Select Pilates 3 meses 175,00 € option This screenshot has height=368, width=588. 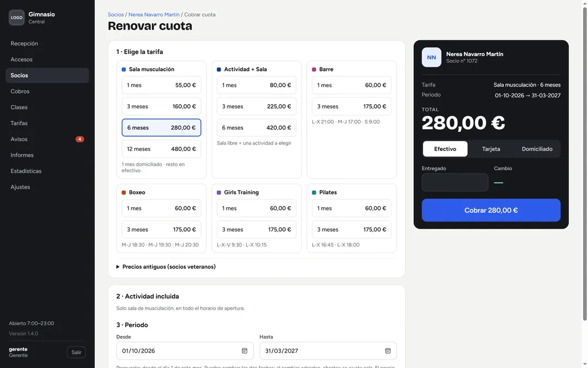click(x=352, y=230)
